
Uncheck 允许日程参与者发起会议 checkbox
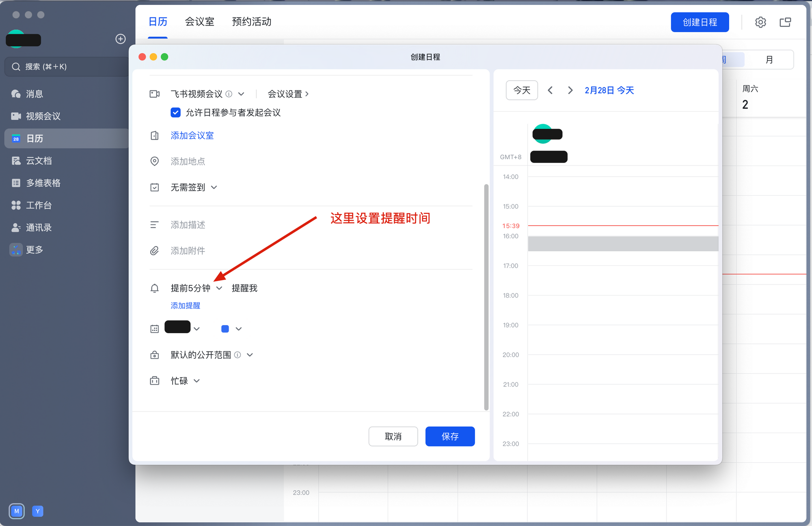[175, 113]
